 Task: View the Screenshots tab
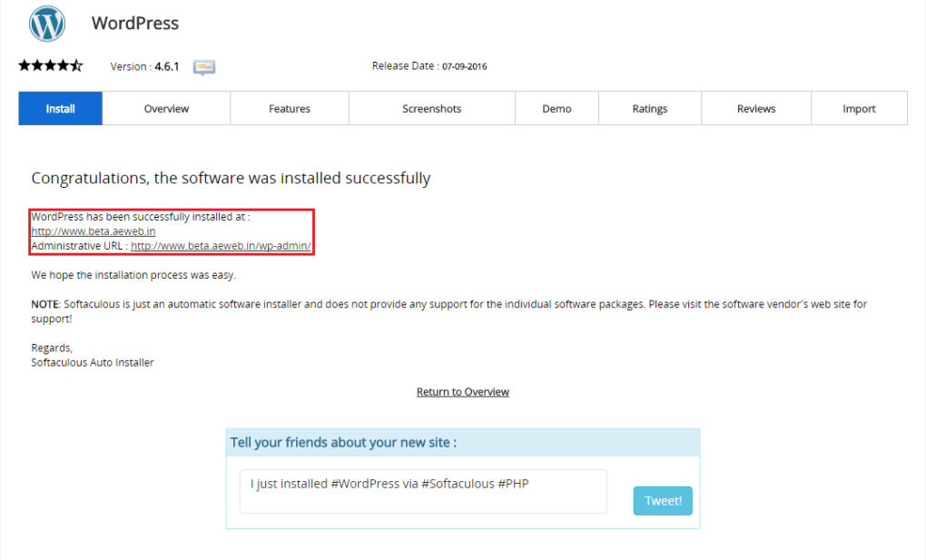[x=431, y=108]
